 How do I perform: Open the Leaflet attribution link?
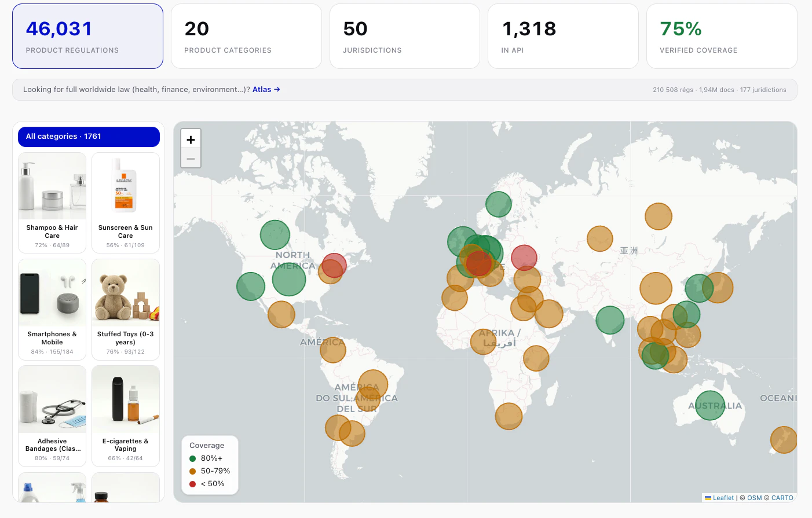[x=723, y=498]
